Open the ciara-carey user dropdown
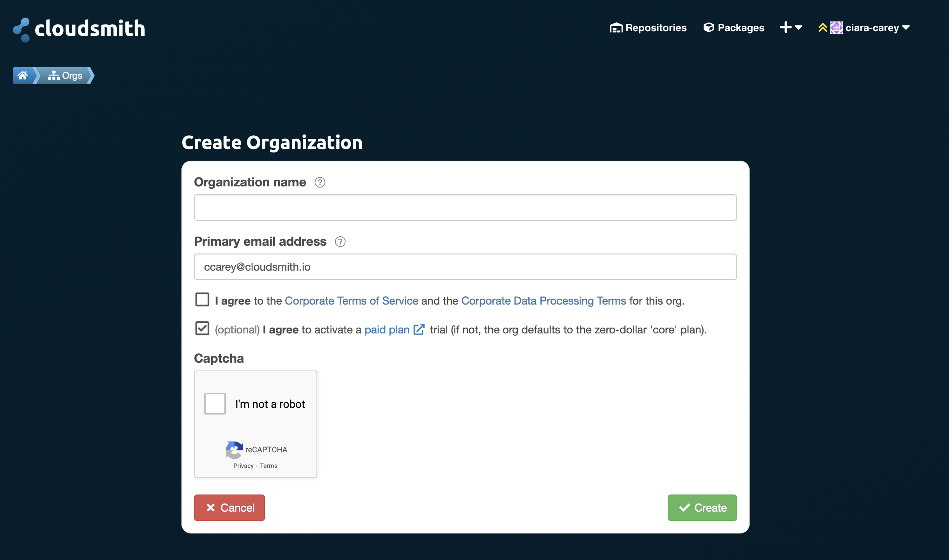Image resolution: width=949 pixels, height=560 pixels. [x=878, y=28]
